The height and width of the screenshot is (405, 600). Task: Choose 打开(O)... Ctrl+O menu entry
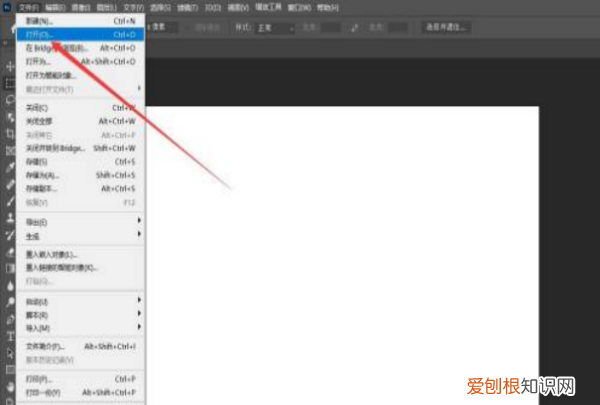(x=80, y=34)
